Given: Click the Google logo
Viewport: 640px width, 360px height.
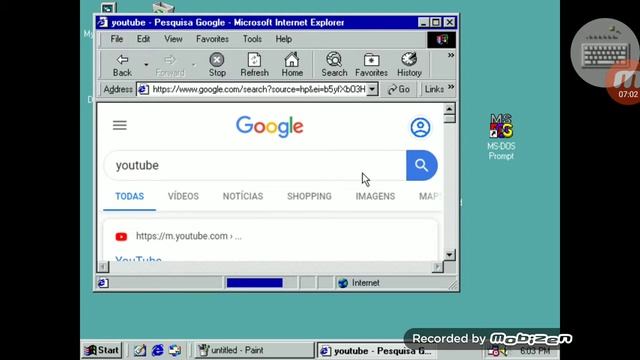Looking at the screenshot, I should (269, 127).
